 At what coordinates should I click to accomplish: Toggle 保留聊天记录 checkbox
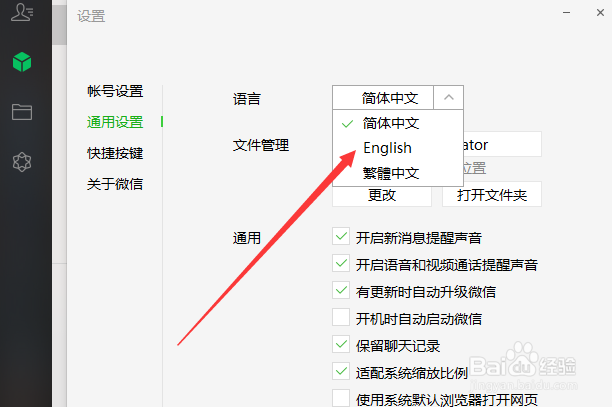(x=341, y=344)
